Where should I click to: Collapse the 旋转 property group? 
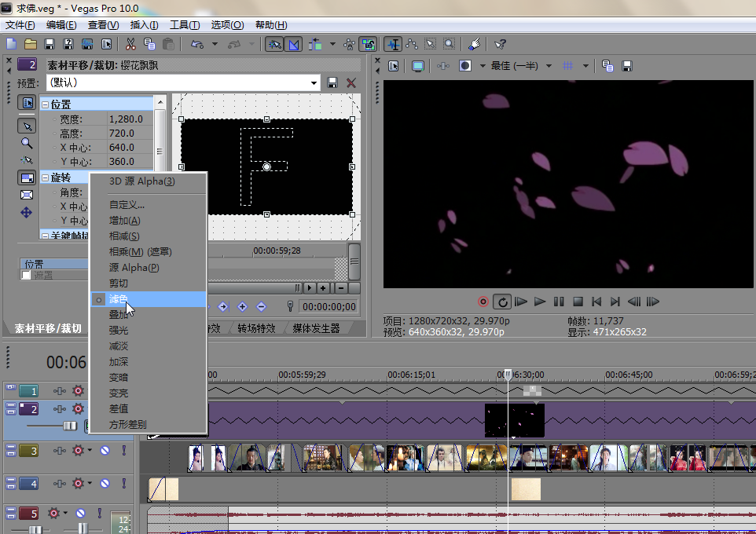tap(45, 177)
